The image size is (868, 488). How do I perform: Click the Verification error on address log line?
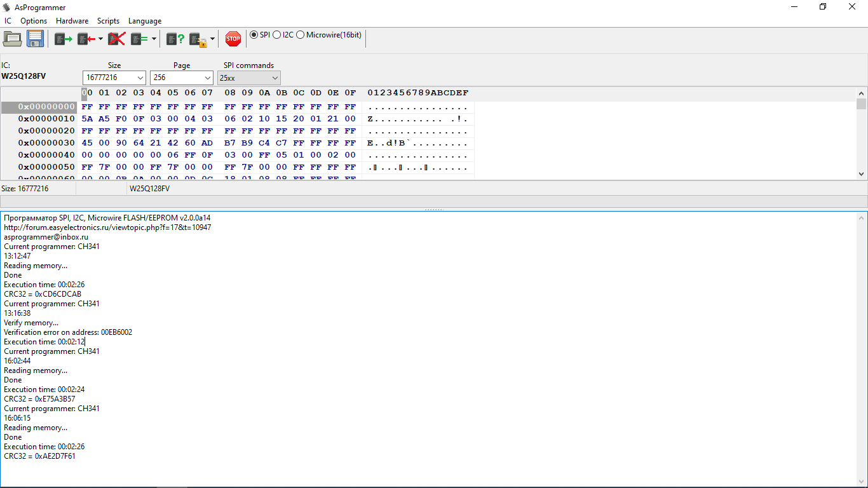tap(68, 332)
